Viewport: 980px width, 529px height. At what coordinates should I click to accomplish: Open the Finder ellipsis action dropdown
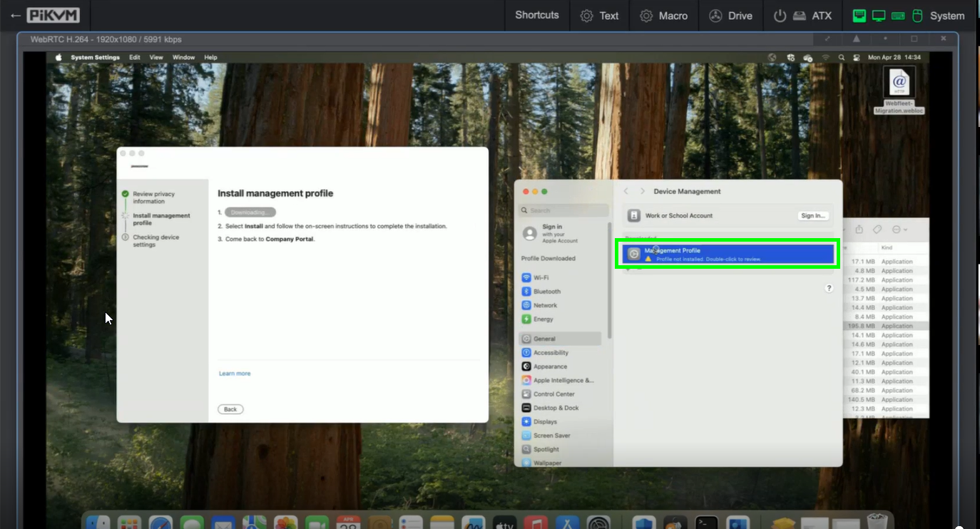[899, 230]
